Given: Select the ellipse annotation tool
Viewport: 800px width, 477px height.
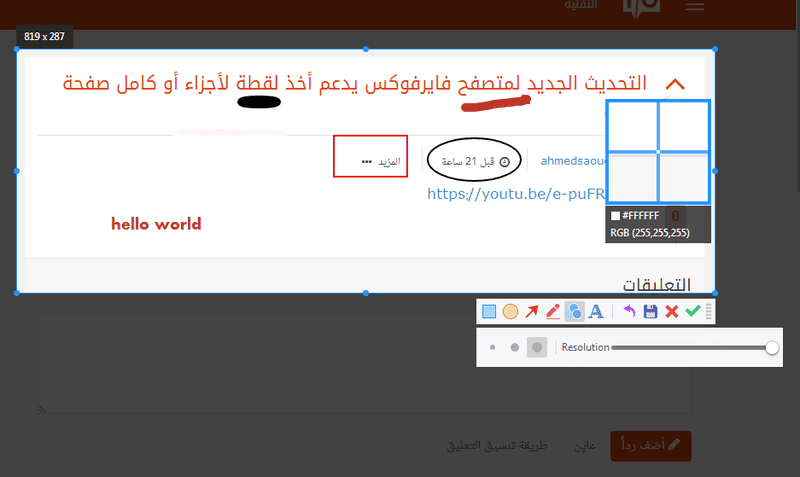Looking at the screenshot, I should click(510, 311).
